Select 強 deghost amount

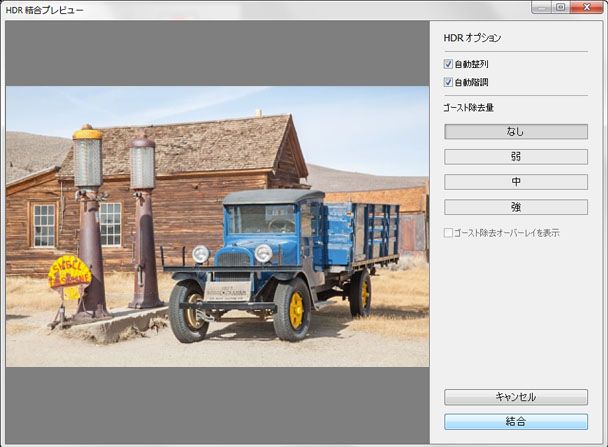(516, 207)
